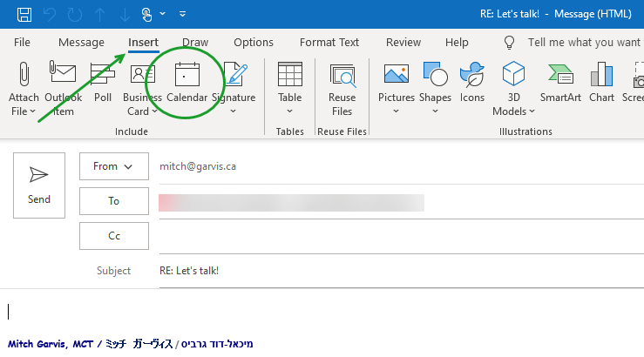Switch to the Format Text tab

tap(329, 43)
